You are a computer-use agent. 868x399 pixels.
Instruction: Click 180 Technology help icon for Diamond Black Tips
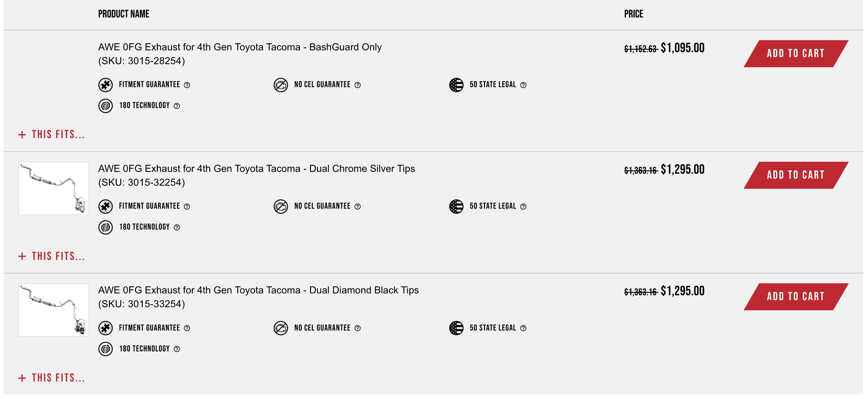176,349
